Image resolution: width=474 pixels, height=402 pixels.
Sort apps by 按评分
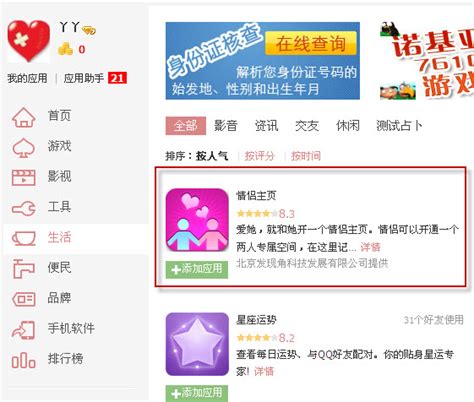coord(259,156)
